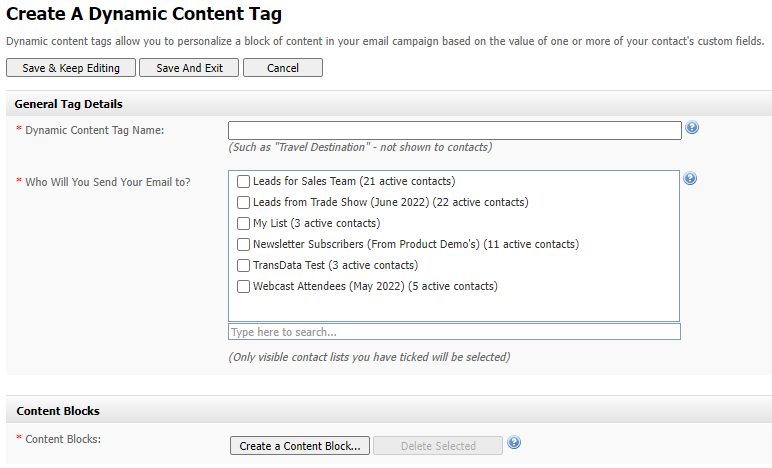Image resolution: width=772 pixels, height=468 pixels.
Task: Focus the Dynamic Content Tag Name field
Action: (x=455, y=130)
